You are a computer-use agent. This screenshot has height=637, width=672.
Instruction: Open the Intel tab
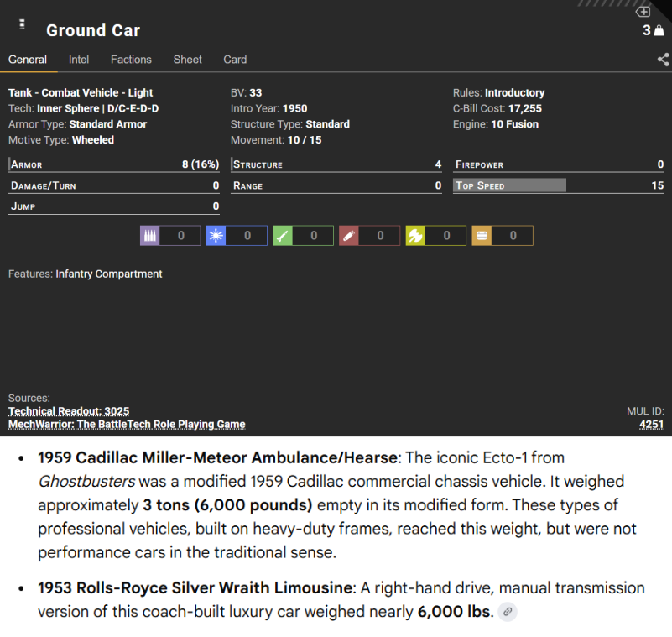coord(79,60)
